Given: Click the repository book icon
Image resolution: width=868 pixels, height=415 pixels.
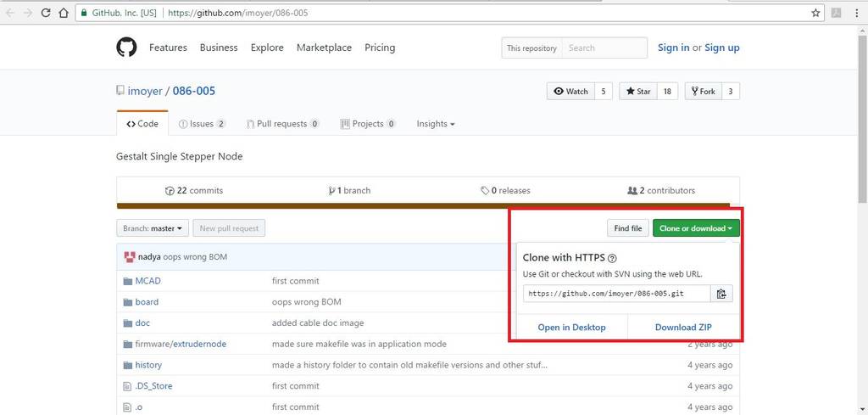Looking at the screenshot, I should [x=120, y=90].
